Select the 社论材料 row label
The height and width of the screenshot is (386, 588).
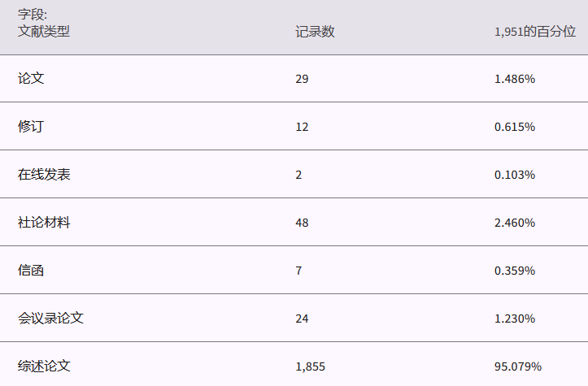[44, 223]
